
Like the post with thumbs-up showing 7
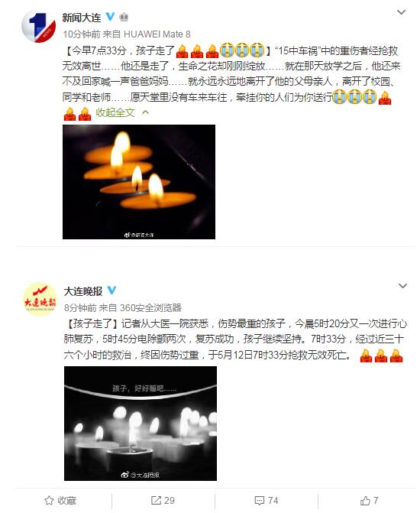point(370,500)
